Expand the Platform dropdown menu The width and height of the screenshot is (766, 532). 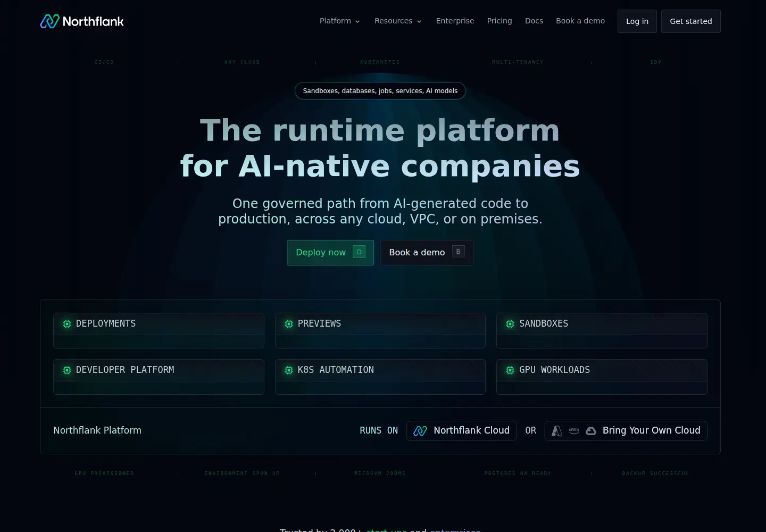pyautogui.click(x=340, y=21)
